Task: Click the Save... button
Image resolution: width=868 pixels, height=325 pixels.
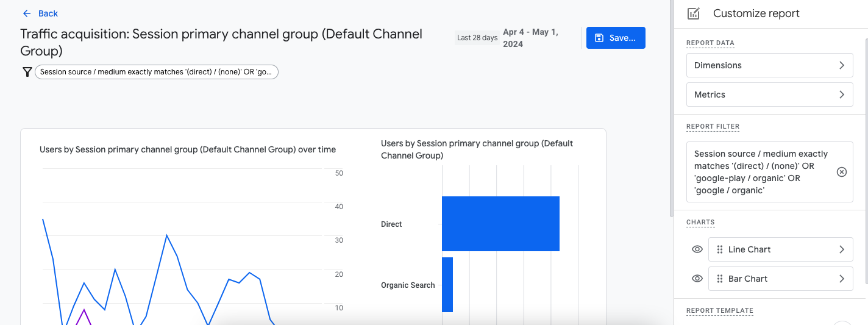Action: pyautogui.click(x=616, y=38)
